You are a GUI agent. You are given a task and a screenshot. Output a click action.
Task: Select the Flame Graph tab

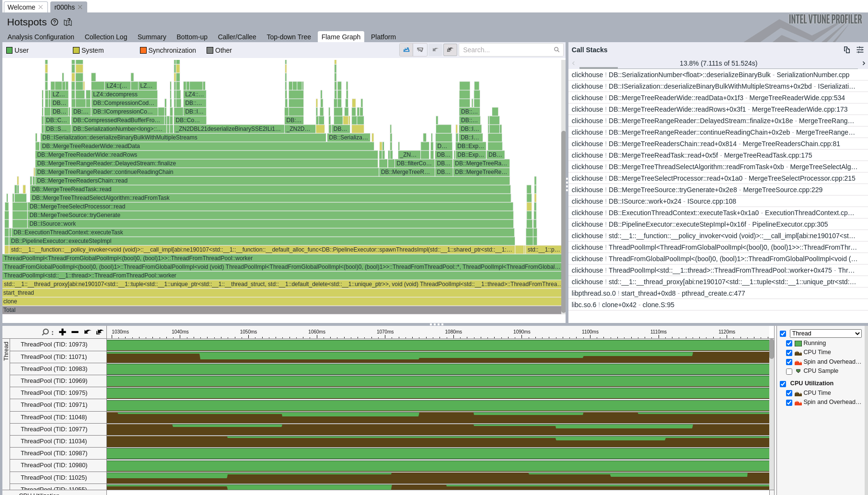coord(341,37)
